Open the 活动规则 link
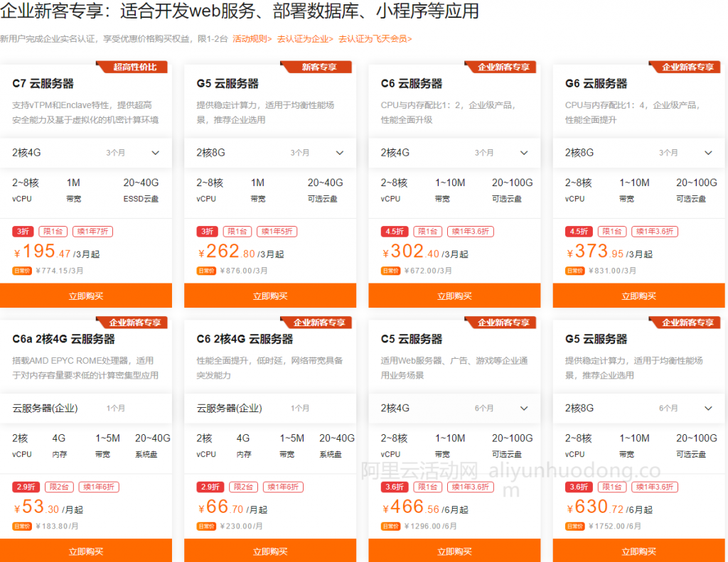Viewport: 728px width, 562px height. point(252,39)
